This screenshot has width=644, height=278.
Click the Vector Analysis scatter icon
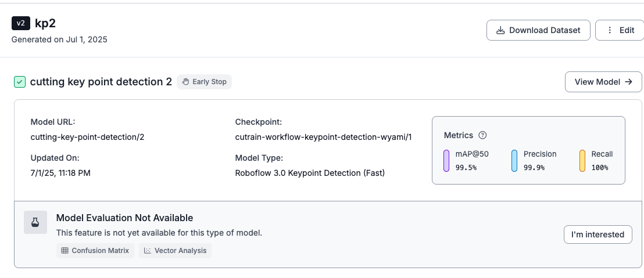click(x=148, y=251)
